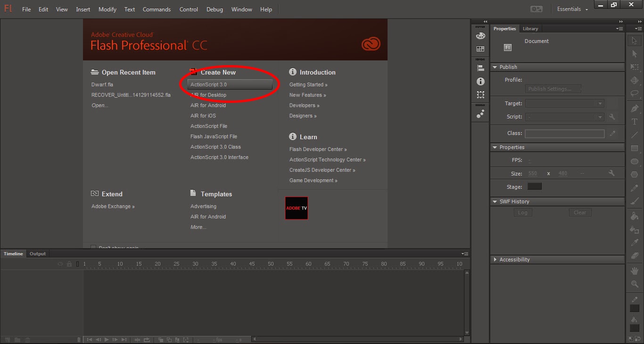
Task: Click the Class input field
Action: coord(565,134)
